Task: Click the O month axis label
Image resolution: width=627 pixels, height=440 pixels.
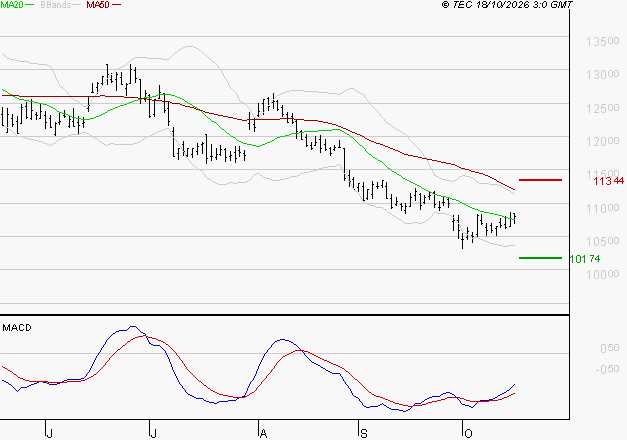Action: [468, 434]
